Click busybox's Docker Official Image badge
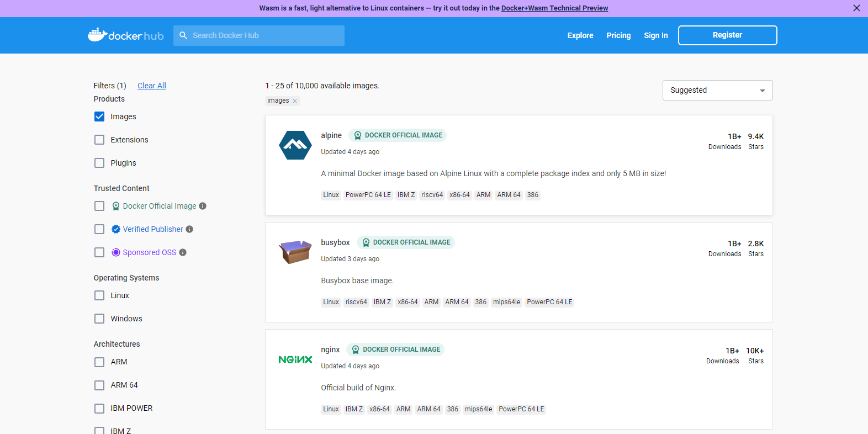This screenshot has height=434, width=868. [x=406, y=242]
